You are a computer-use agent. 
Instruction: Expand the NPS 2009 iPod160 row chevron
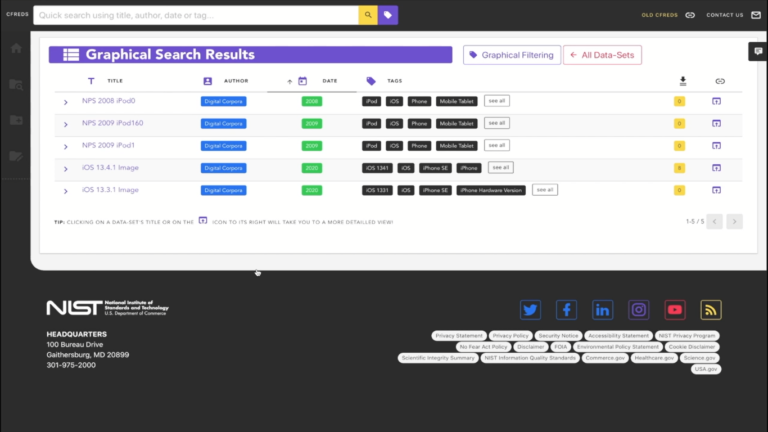66,124
